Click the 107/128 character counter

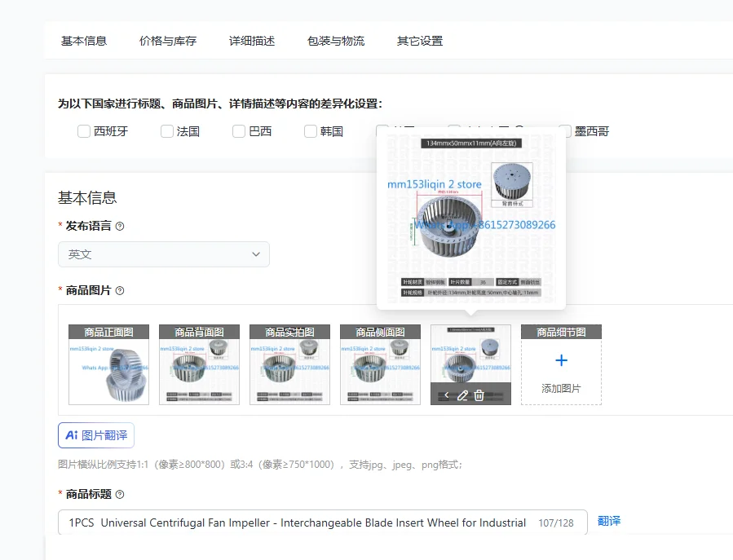click(556, 523)
